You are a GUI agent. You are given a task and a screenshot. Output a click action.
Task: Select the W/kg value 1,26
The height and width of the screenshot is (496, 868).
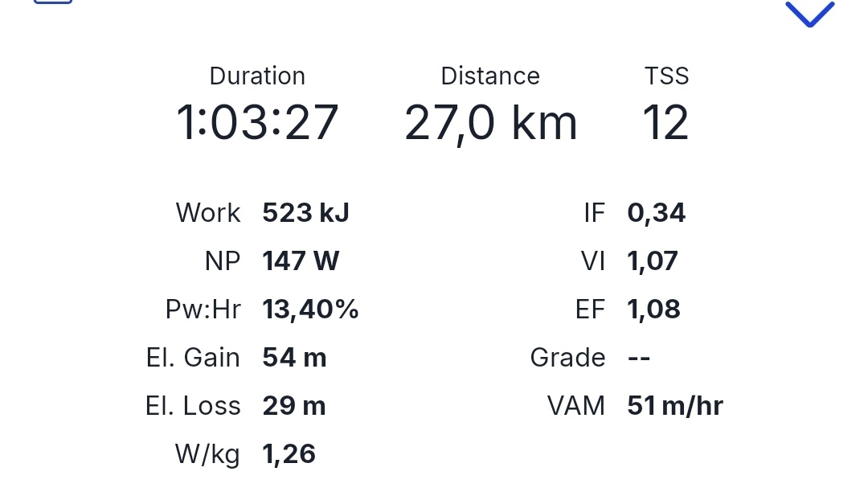(x=289, y=454)
